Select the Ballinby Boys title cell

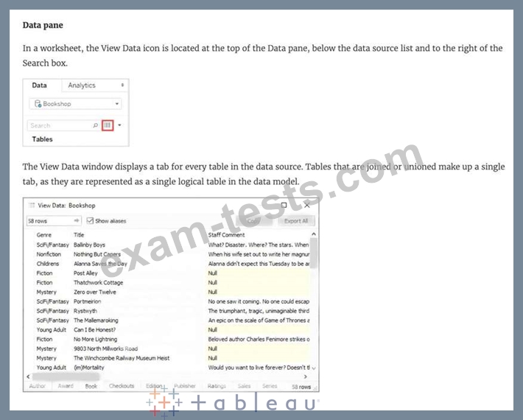pos(89,245)
